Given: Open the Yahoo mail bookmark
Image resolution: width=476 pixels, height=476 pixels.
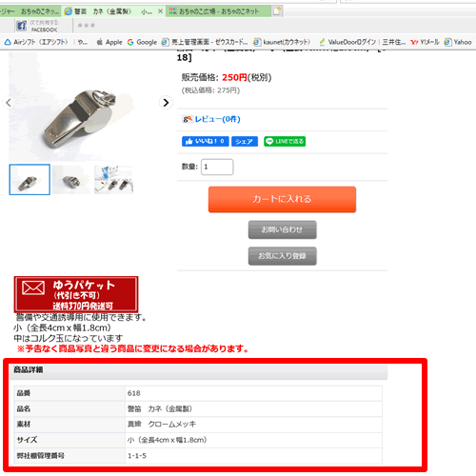Looking at the screenshot, I should coord(425,42).
